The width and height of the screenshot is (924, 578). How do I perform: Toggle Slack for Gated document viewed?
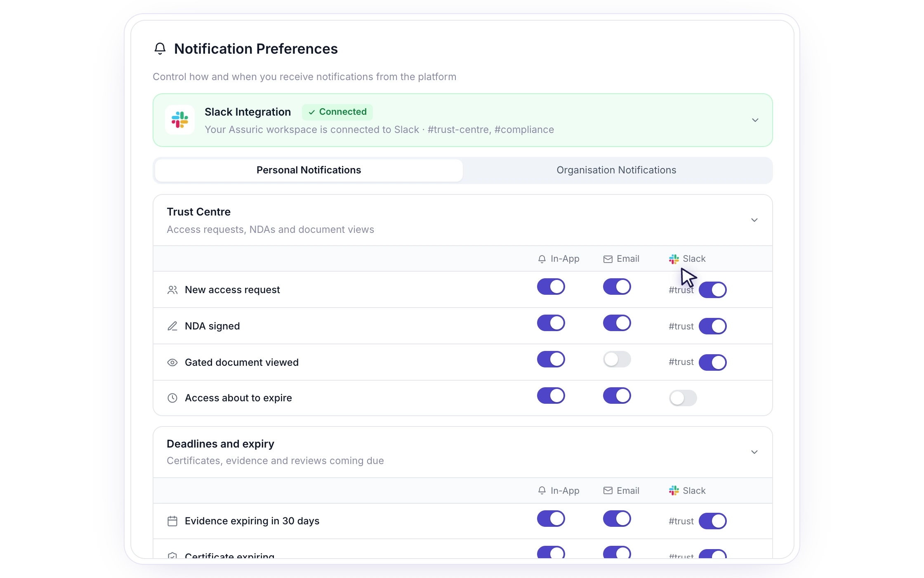(713, 362)
